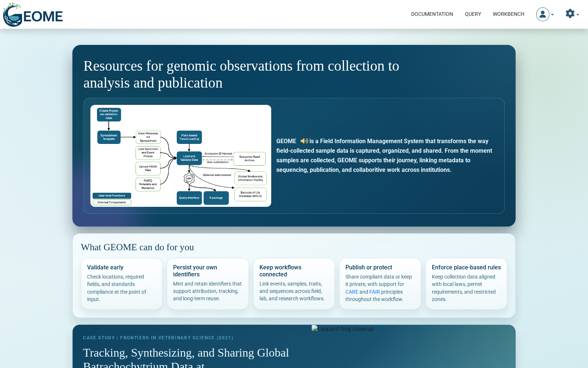Open the Workbench menu item
The image size is (588, 368).
[508, 14]
